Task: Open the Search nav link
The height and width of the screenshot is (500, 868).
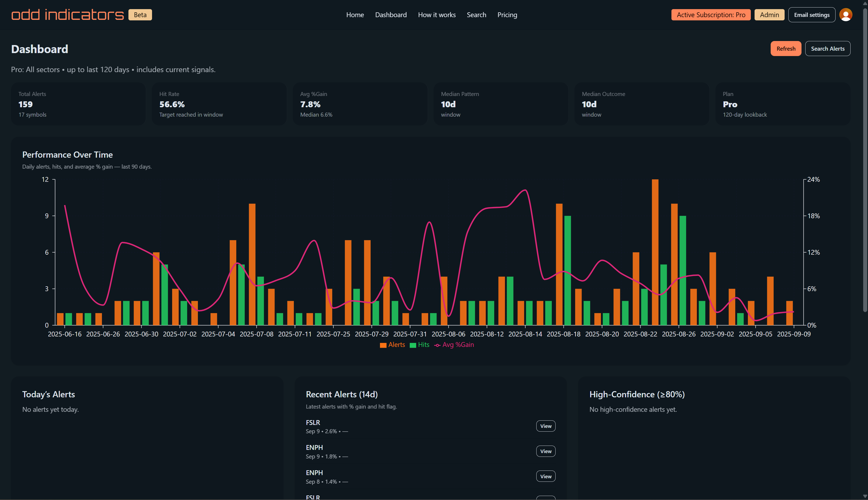Action: coord(477,15)
